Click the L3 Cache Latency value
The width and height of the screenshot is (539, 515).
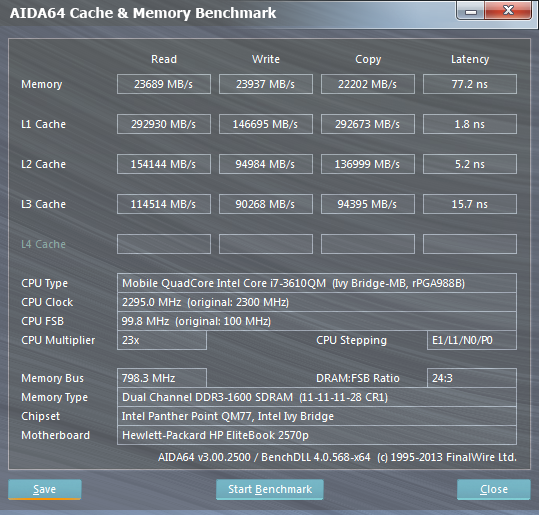(x=470, y=204)
